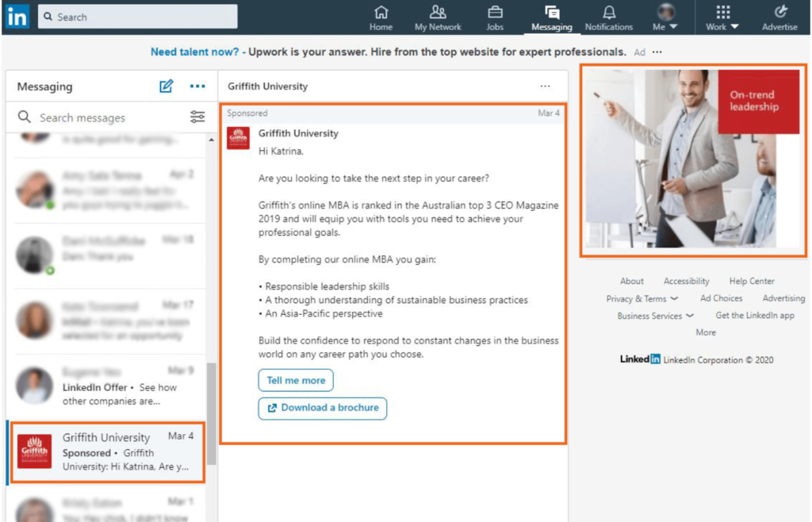Switch to the Messaging tab
The width and height of the screenshot is (812, 522).
(551, 17)
